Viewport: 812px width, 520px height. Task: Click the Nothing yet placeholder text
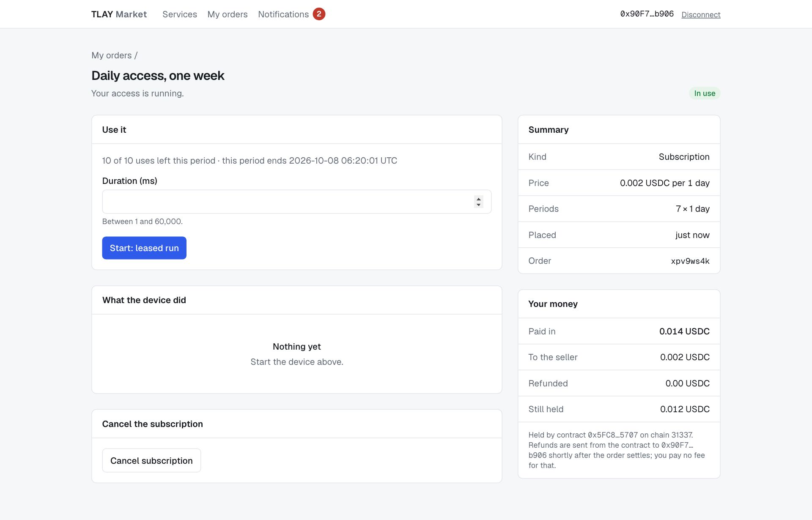[297, 347]
